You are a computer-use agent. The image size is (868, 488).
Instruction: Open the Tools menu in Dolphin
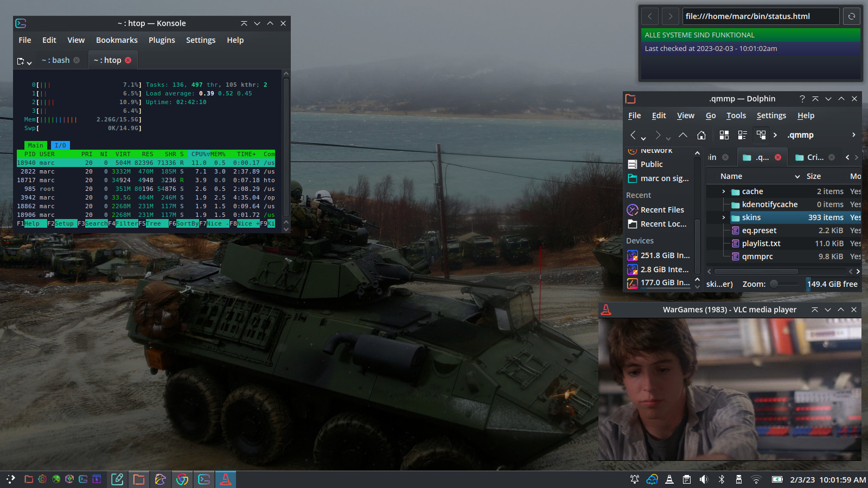click(736, 115)
